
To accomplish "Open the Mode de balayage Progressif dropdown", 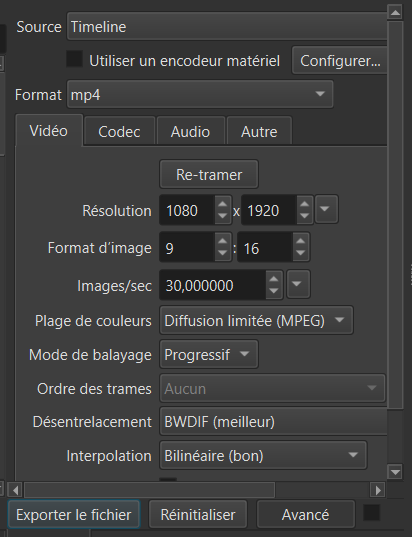I will tap(209, 354).
